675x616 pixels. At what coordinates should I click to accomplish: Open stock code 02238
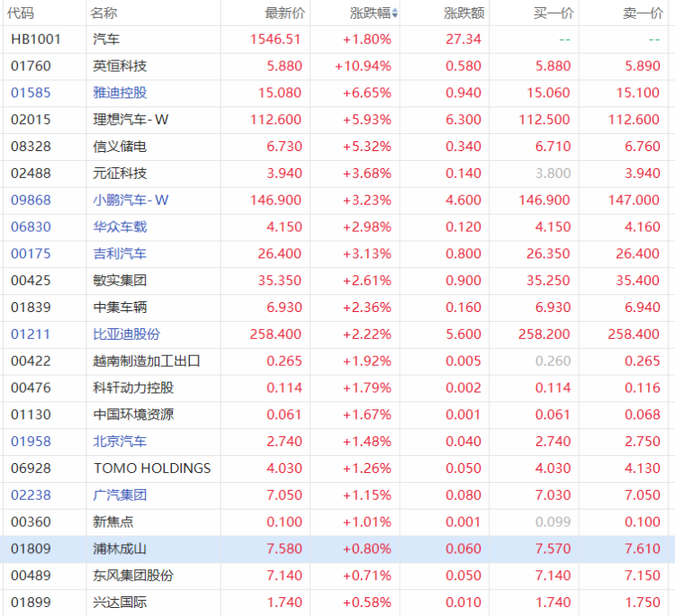click(x=31, y=495)
